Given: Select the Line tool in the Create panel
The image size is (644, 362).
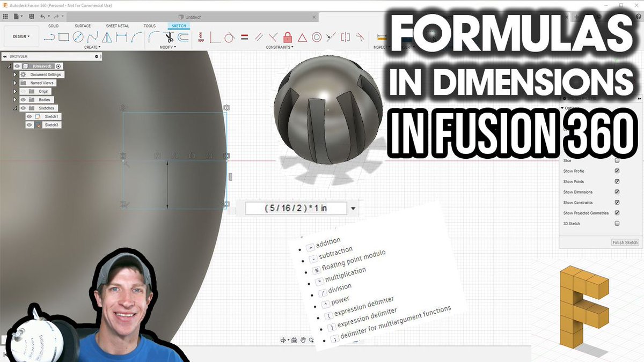Looking at the screenshot, I should point(49,38).
